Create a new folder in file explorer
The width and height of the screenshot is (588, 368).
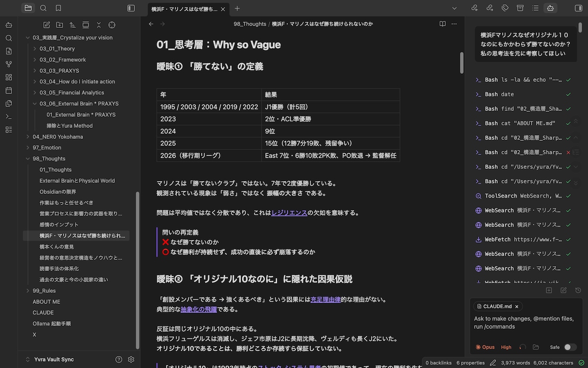(x=60, y=25)
